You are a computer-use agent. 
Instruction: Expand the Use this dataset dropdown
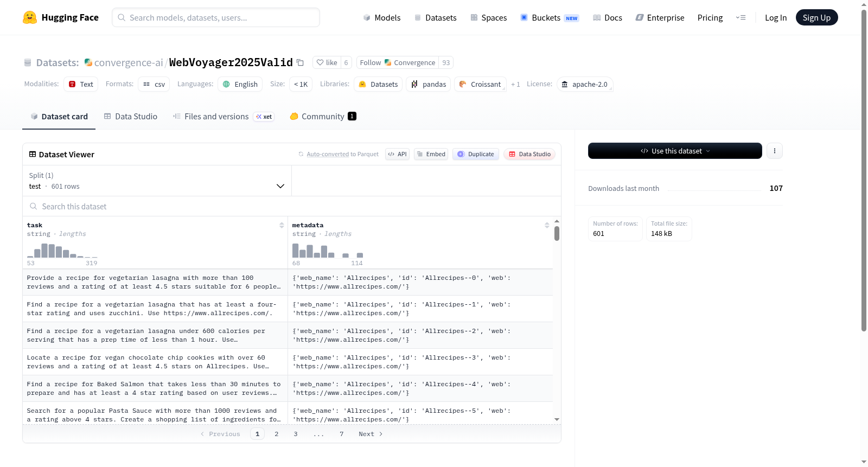[x=675, y=151]
